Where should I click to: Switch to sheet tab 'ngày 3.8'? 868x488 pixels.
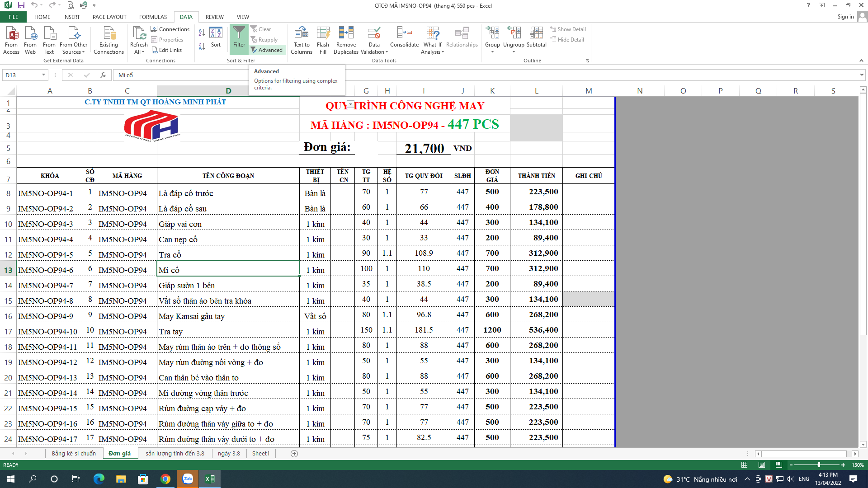tap(229, 453)
